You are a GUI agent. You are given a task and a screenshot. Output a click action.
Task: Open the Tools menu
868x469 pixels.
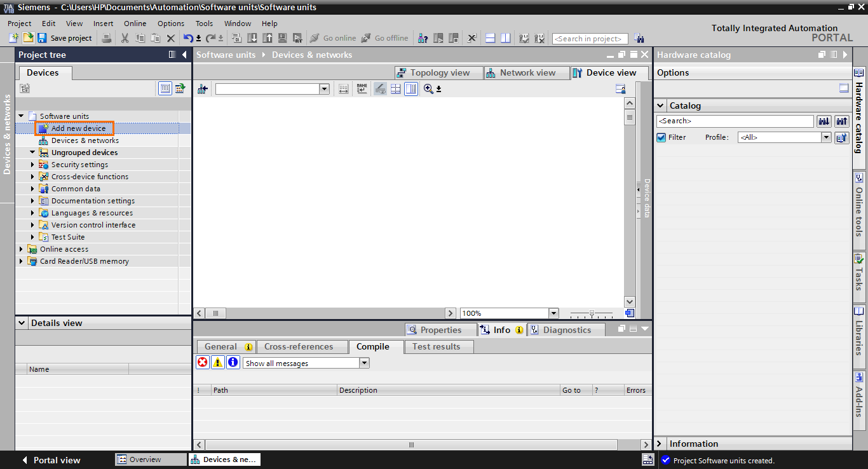pyautogui.click(x=204, y=24)
